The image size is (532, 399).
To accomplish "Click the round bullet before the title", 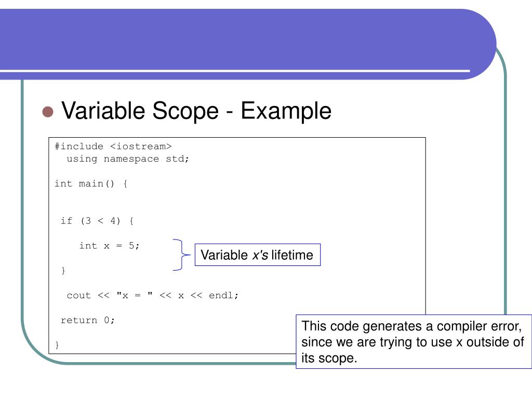I will (x=48, y=112).
